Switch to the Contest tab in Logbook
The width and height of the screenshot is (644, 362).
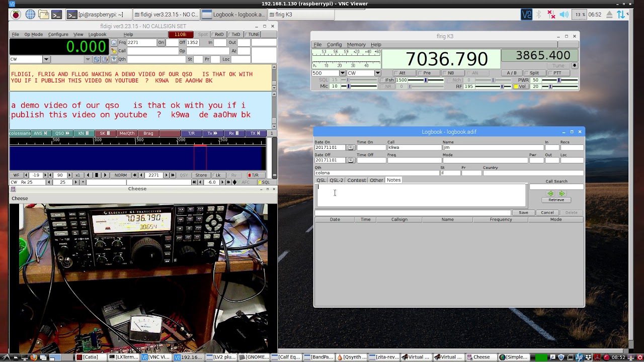pyautogui.click(x=357, y=180)
